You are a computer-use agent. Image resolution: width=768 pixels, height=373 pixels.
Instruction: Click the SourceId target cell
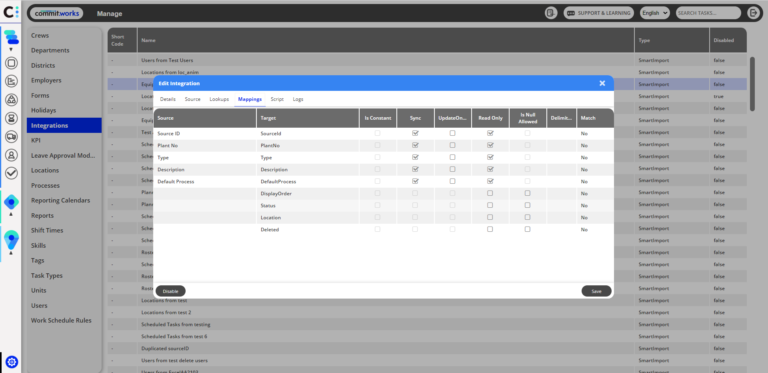pyautogui.click(x=308, y=134)
